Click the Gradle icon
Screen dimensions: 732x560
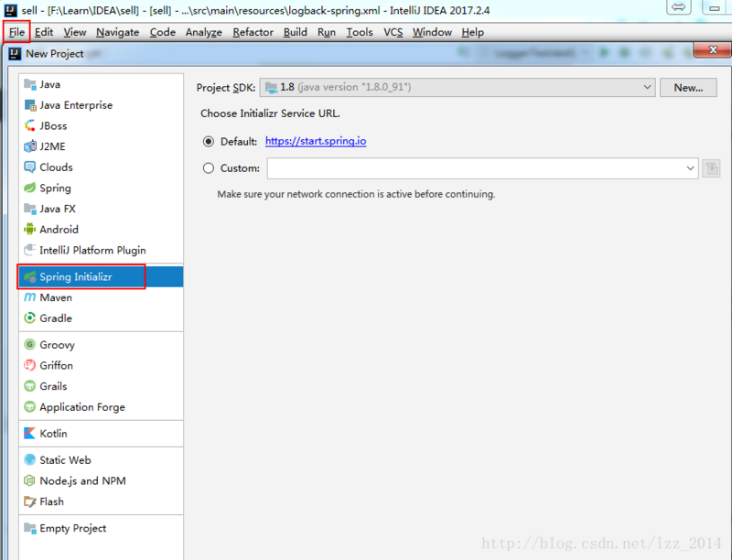[30, 318]
